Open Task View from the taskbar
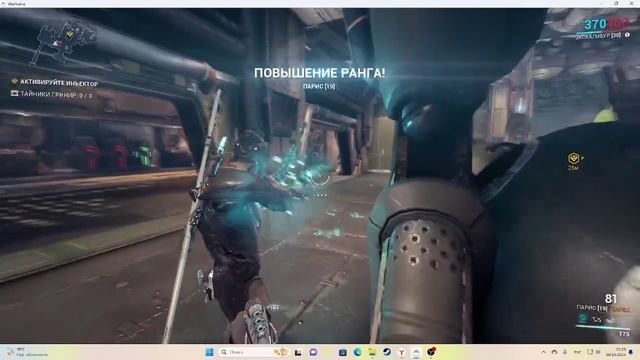Image resolution: width=640 pixels, height=360 pixels. [x=298, y=352]
